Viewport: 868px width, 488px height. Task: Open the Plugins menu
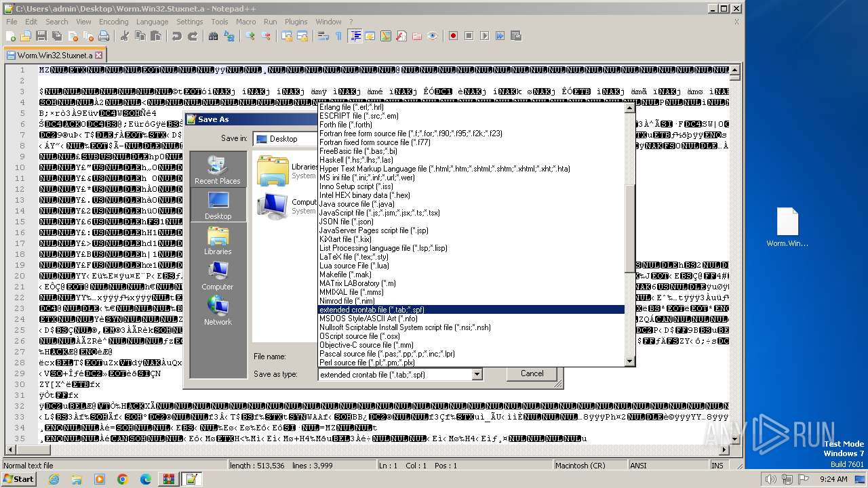pos(296,22)
